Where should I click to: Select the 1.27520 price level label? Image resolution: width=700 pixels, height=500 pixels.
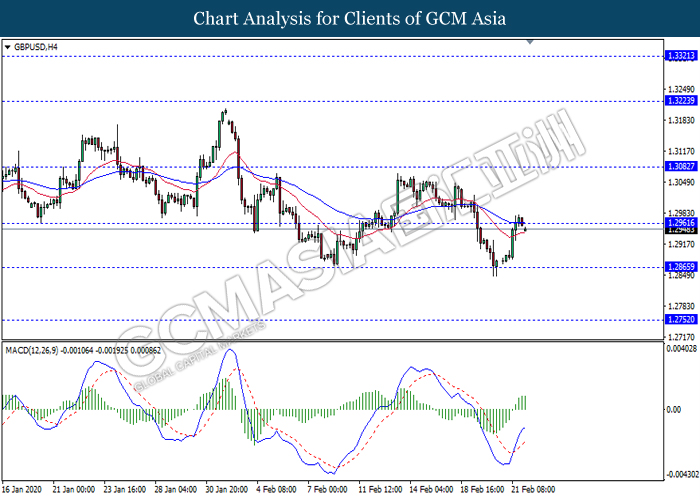click(681, 319)
